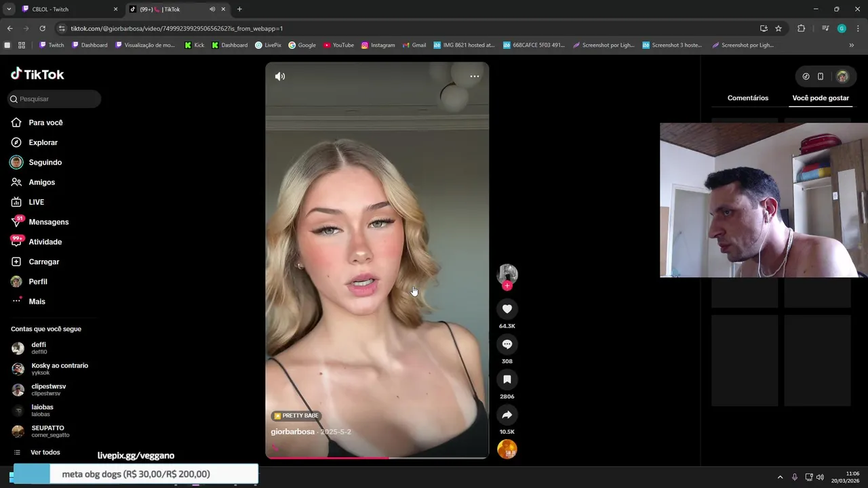Open the YouTube bookmark
This screenshot has width=868, height=488.
point(338,45)
